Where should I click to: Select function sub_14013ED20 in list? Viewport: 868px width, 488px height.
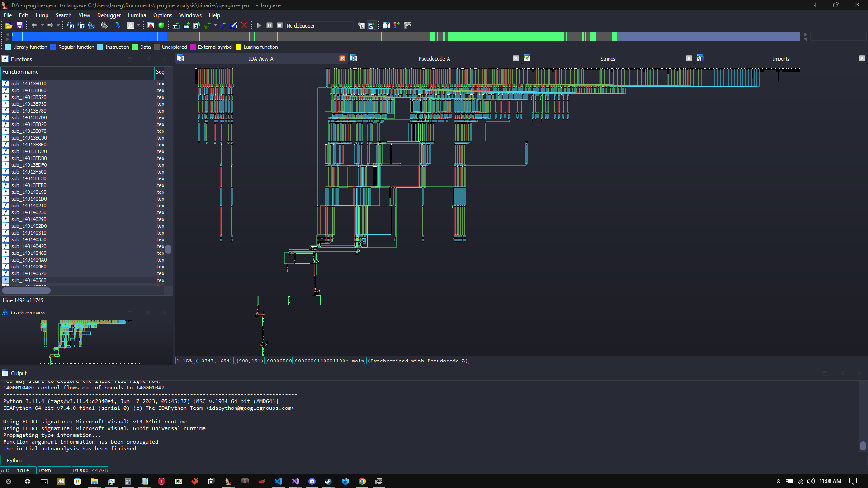point(29,151)
